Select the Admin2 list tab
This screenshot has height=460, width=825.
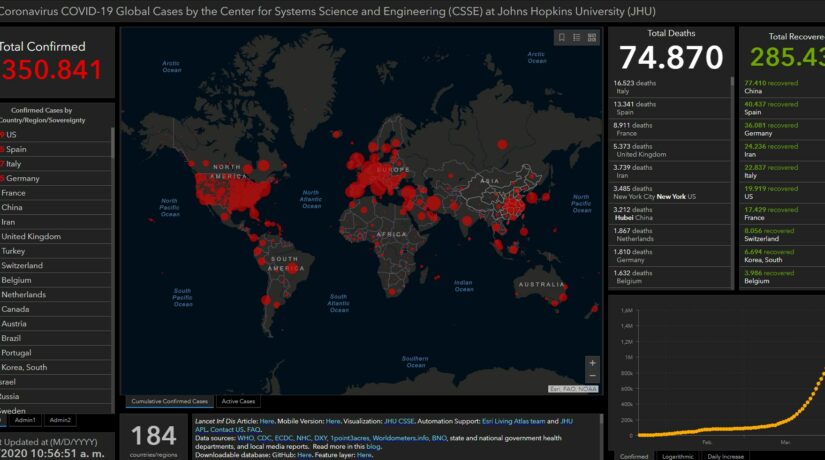60,420
